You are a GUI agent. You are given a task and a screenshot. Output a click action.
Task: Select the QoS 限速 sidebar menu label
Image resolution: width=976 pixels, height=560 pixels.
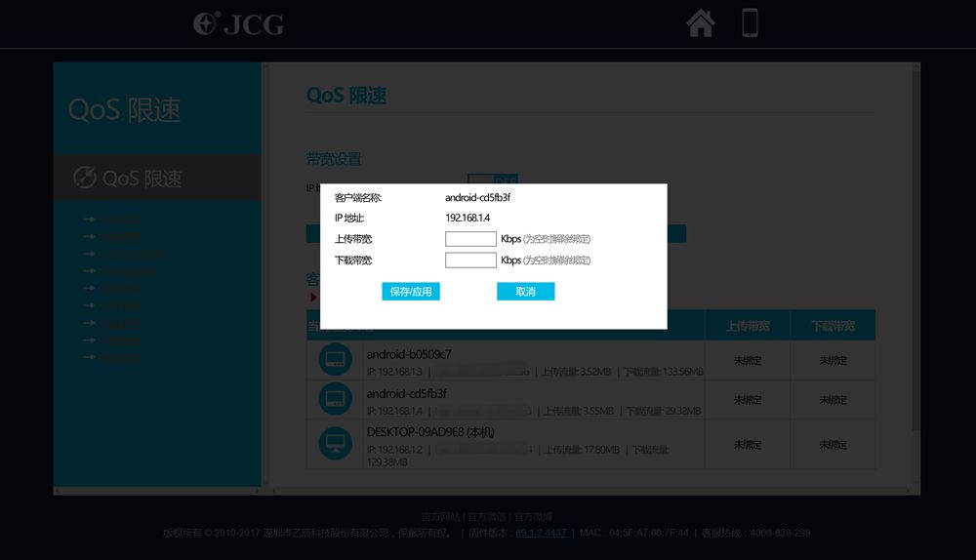tap(142, 179)
